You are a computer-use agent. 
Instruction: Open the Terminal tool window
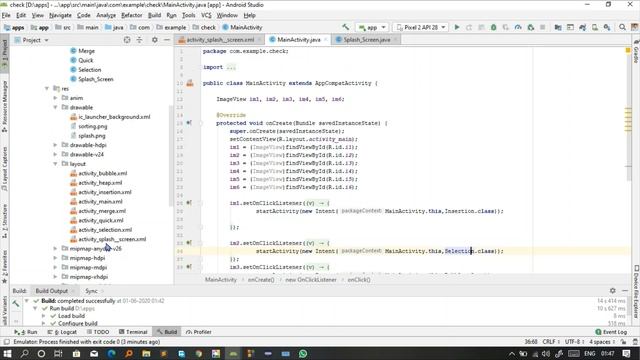click(x=133, y=332)
